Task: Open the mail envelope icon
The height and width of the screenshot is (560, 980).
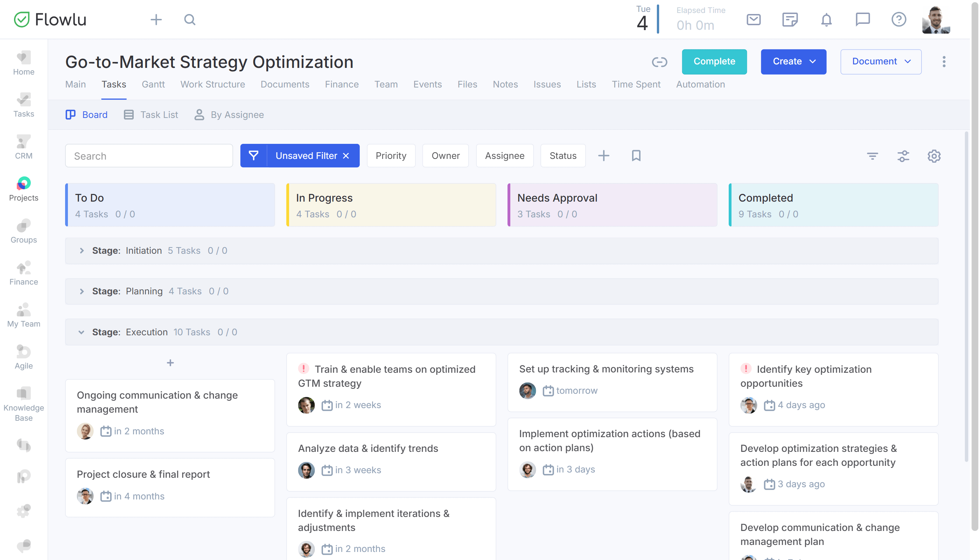Action: [754, 19]
